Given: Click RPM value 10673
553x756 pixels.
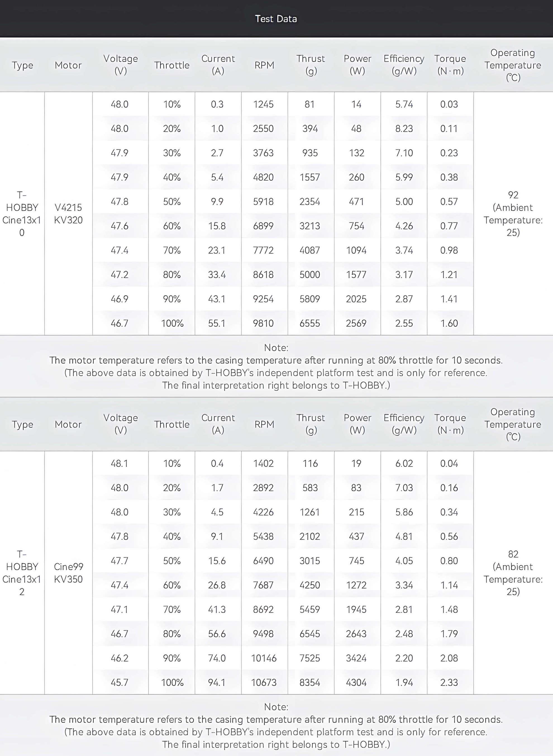Looking at the screenshot, I should pos(263,682).
